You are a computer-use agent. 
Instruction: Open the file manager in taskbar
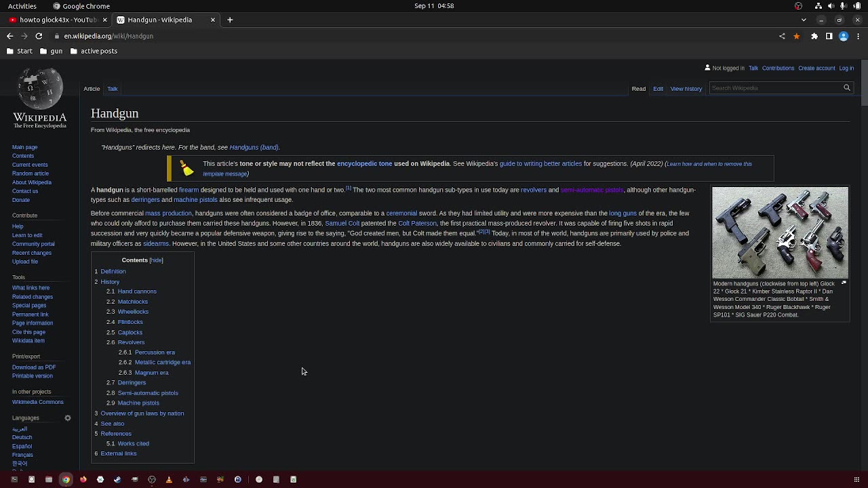(48, 479)
